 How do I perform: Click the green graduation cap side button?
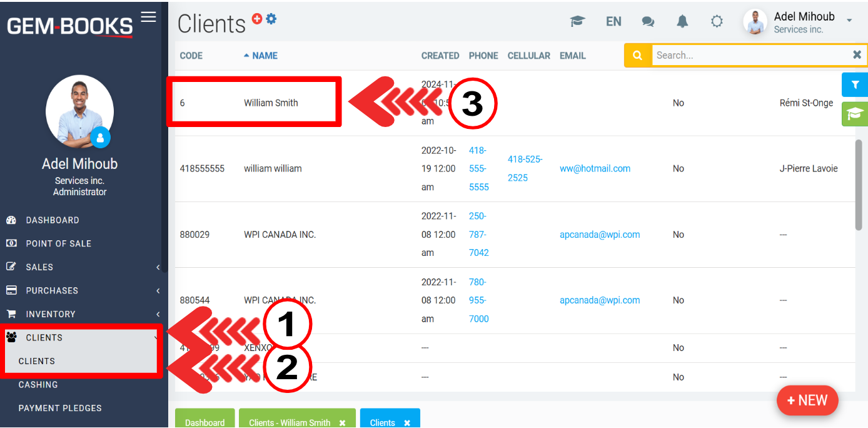tap(855, 114)
